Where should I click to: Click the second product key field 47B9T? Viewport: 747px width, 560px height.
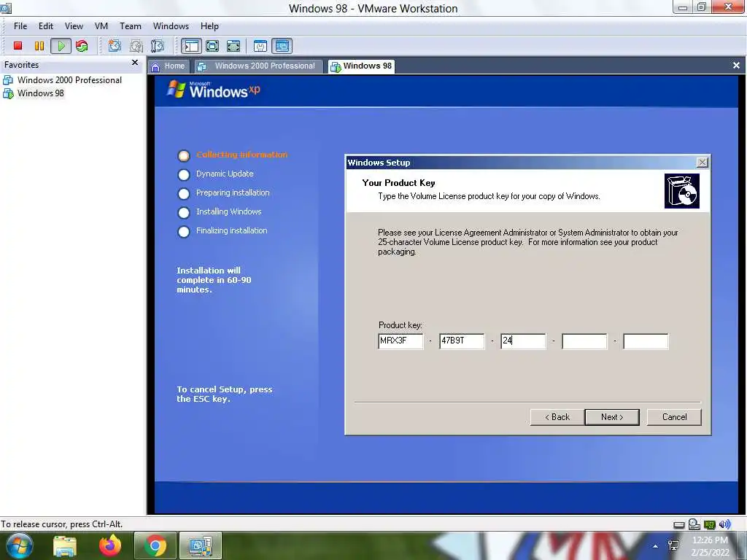[462, 341]
